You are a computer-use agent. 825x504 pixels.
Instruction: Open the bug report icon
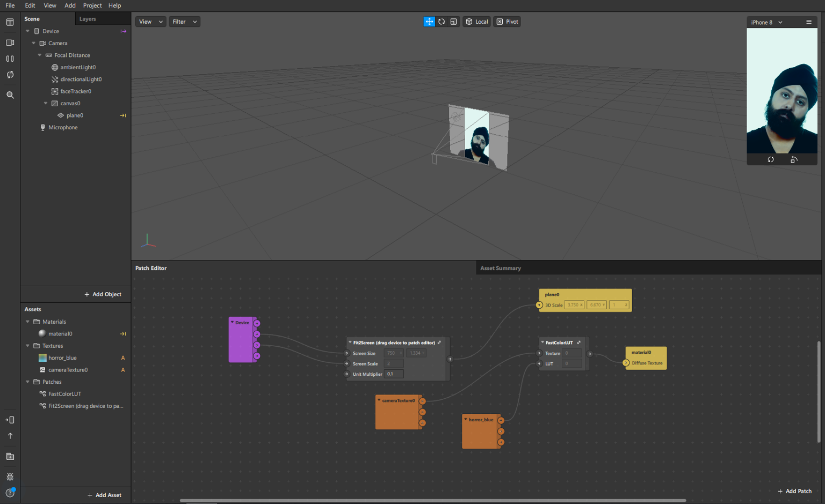[x=10, y=477]
